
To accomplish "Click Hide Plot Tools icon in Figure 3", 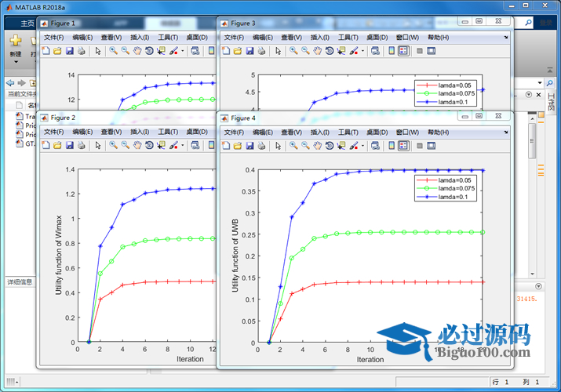I will tap(420, 51).
